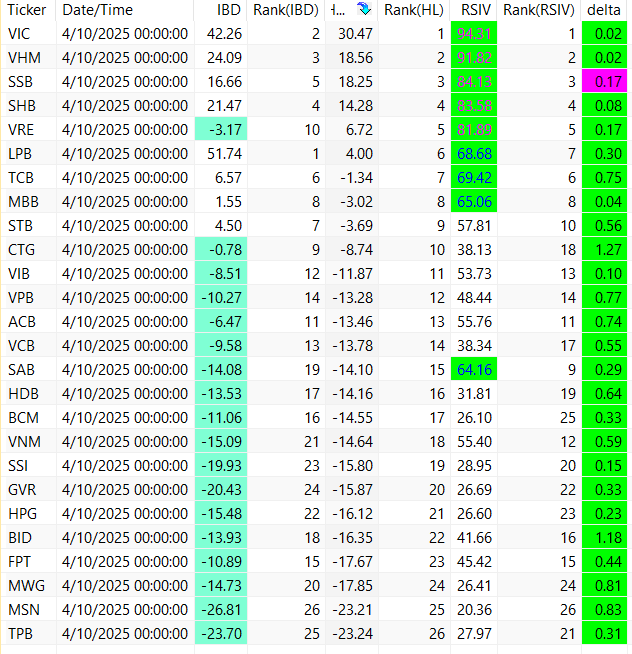The width and height of the screenshot is (632, 654).
Task: Click RSIV value 68.68 for LPB
Action: point(474,153)
